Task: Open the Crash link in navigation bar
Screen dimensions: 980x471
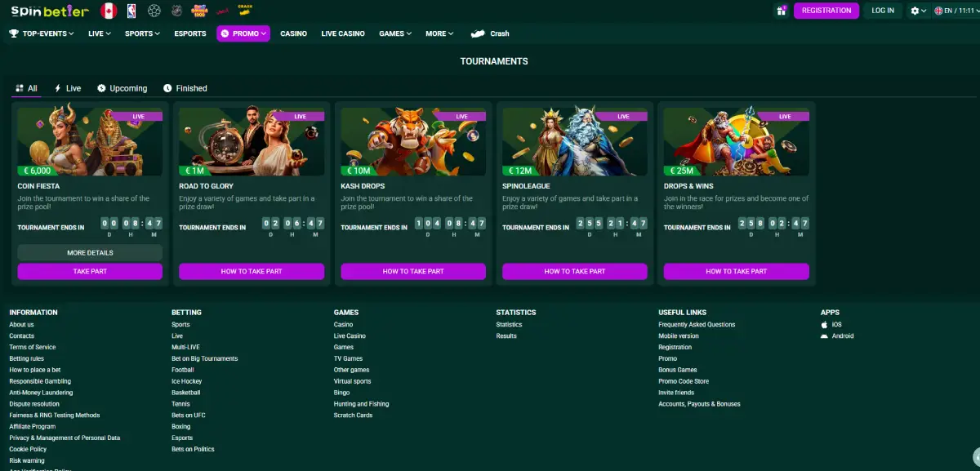Action: click(x=490, y=33)
